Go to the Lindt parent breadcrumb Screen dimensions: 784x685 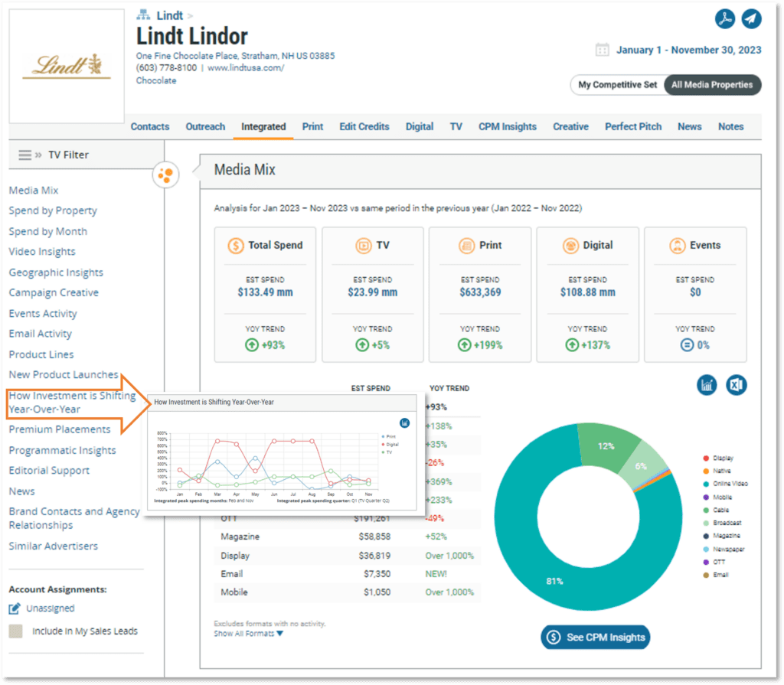[170, 15]
